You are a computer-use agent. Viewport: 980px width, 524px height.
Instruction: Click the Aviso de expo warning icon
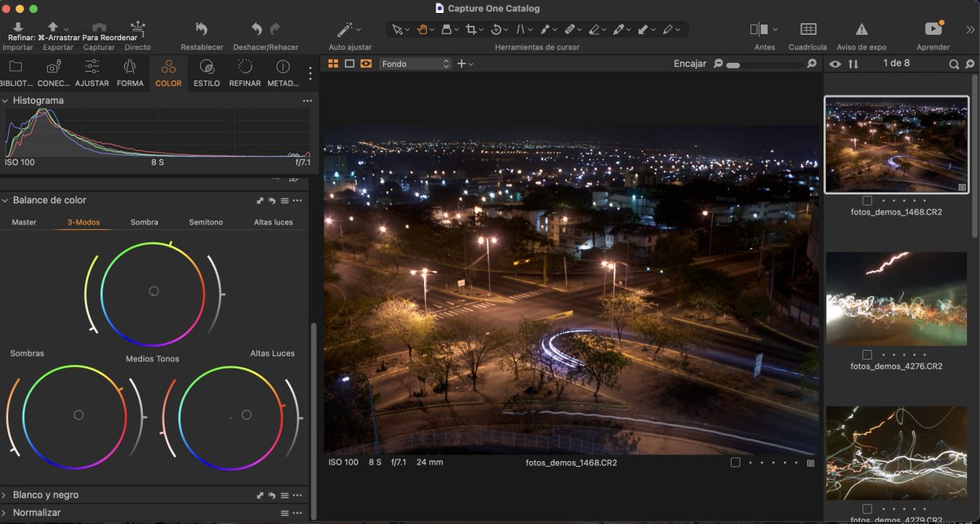(862, 29)
